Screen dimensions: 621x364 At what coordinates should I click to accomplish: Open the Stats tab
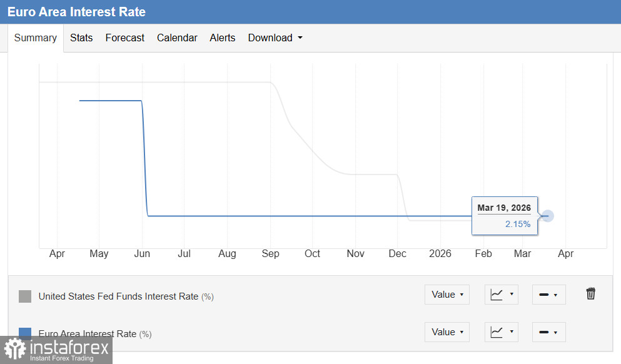coord(81,38)
